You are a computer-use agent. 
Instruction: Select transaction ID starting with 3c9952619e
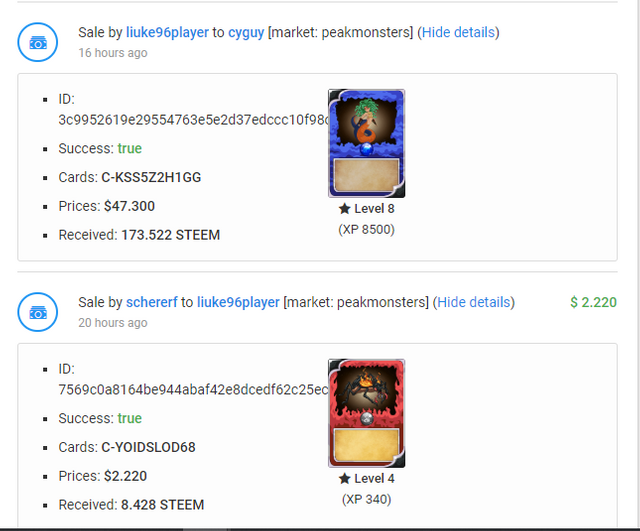(193, 120)
